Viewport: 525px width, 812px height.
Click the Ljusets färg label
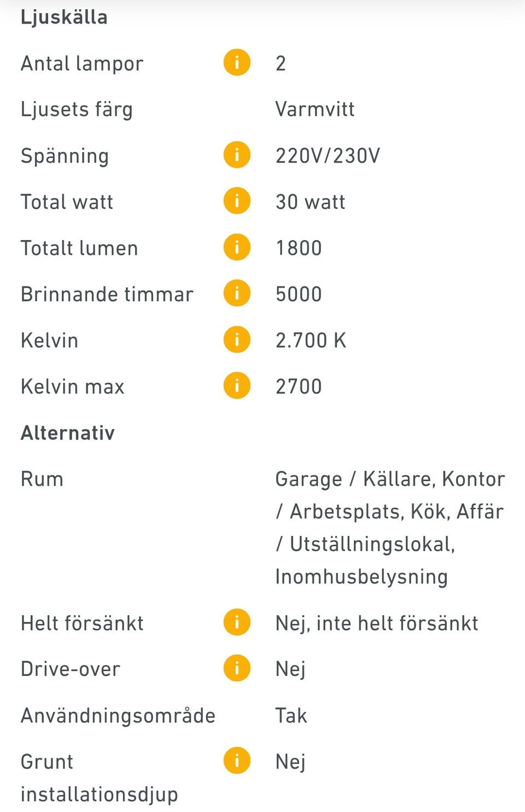[x=77, y=108]
